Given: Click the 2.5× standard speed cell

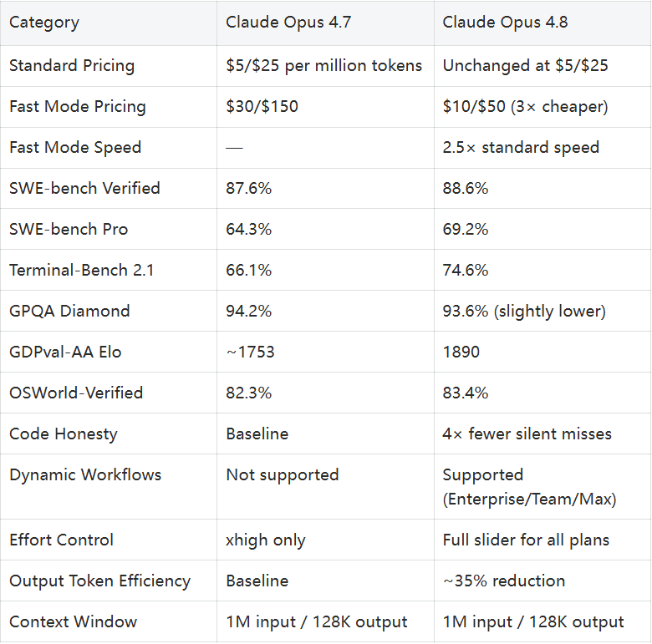Looking at the screenshot, I should tap(521, 148).
